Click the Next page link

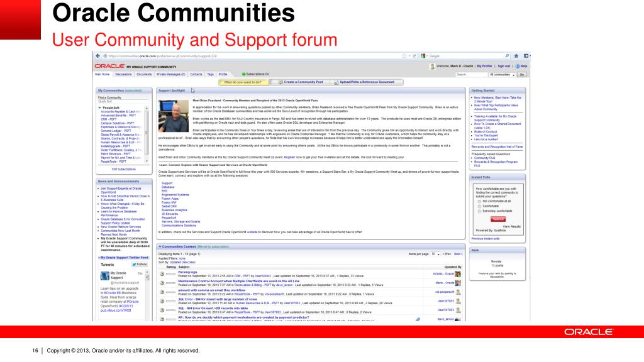pos(458,254)
